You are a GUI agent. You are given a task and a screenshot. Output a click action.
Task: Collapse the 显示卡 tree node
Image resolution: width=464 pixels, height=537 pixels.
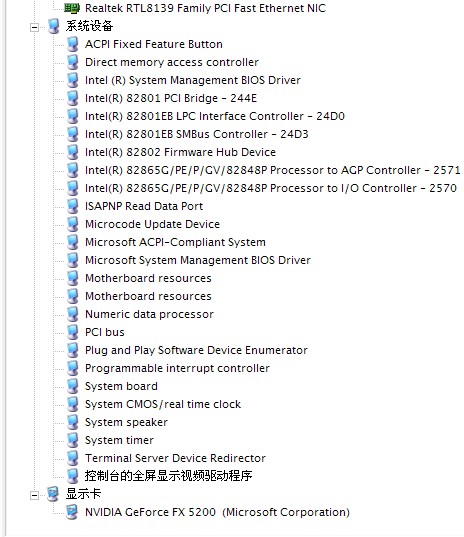point(34,495)
